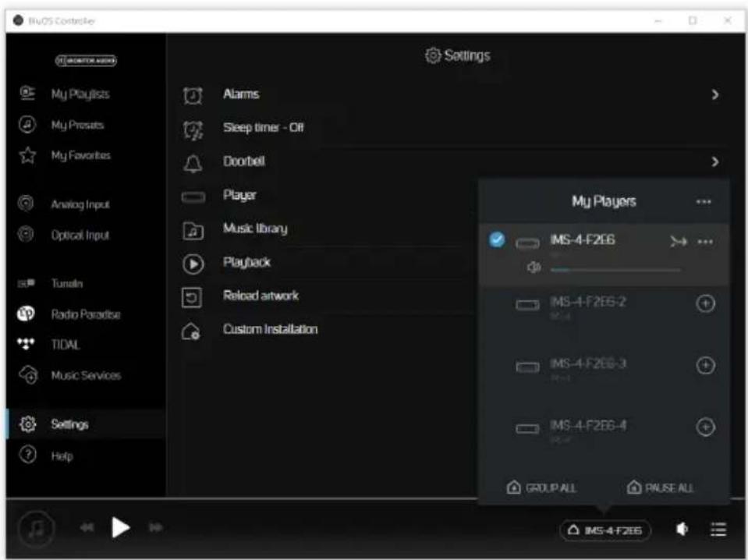The image size is (748, 560).
Task: Open My Presets in sidebar
Action: tap(77, 125)
